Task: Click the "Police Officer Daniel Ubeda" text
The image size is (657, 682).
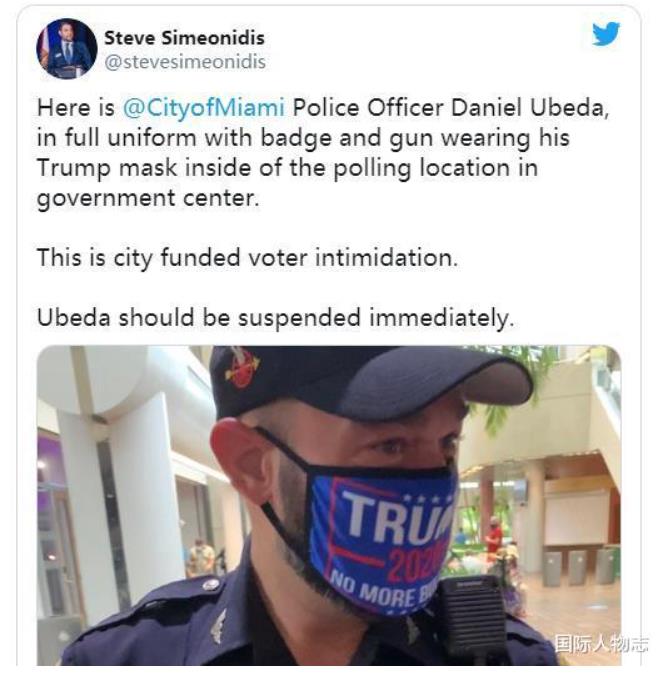Action: 450,108
